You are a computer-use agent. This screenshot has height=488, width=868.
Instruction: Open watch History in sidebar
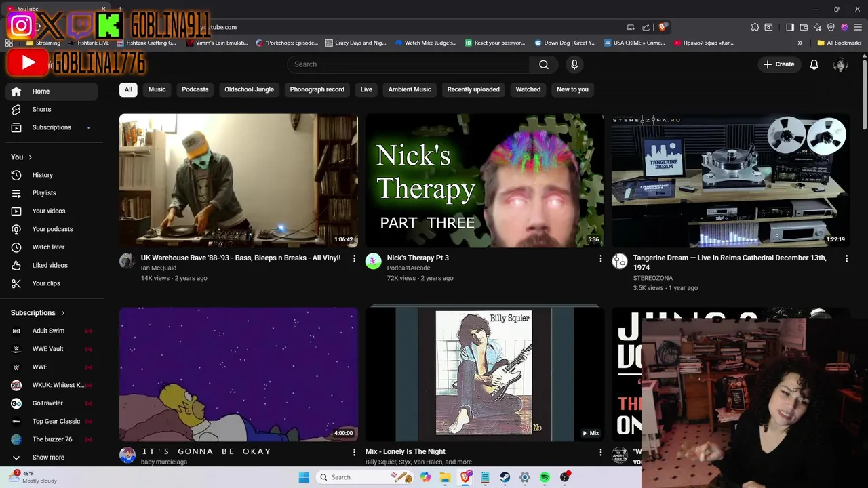[52, 175]
